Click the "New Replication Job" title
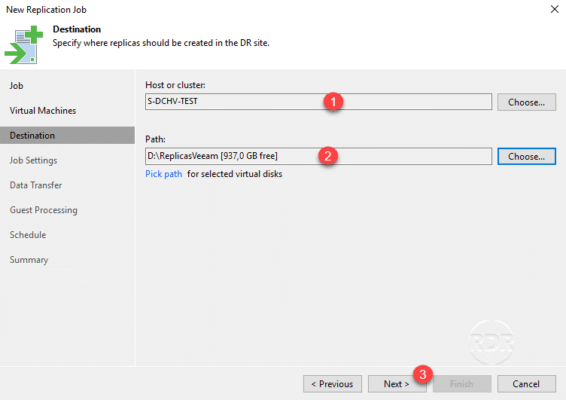This screenshot has width=566, height=400. coord(46,10)
